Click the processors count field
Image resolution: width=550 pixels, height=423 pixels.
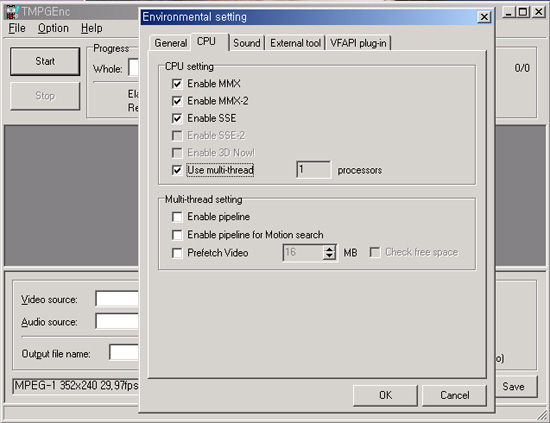click(314, 170)
